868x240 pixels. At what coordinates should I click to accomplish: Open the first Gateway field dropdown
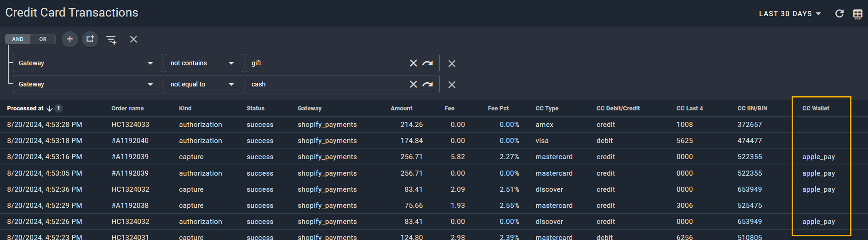pyautogui.click(x=87, y=63)
